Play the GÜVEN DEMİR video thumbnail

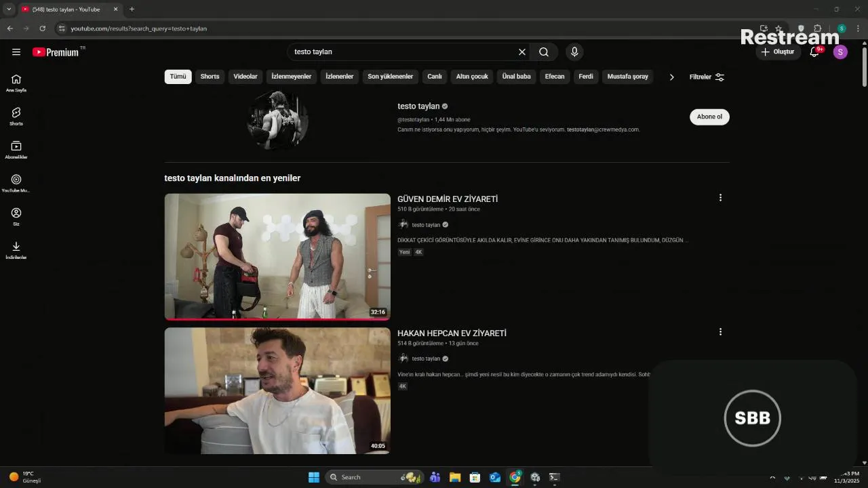[x=277, y=257]
